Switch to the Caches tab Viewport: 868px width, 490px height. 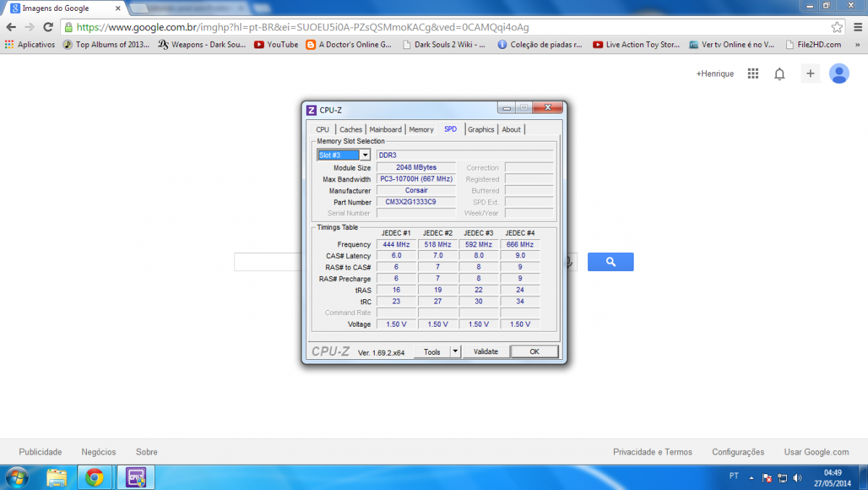351,130
